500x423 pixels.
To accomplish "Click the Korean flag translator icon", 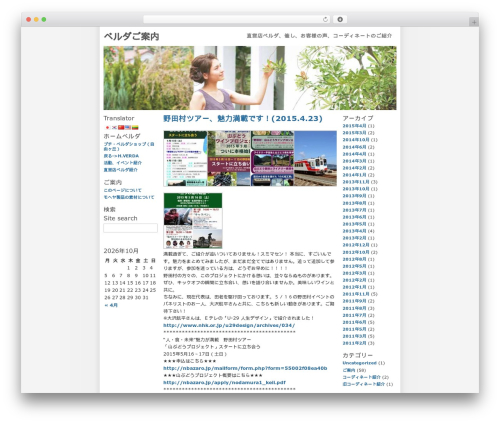I will tap(114, 127).
